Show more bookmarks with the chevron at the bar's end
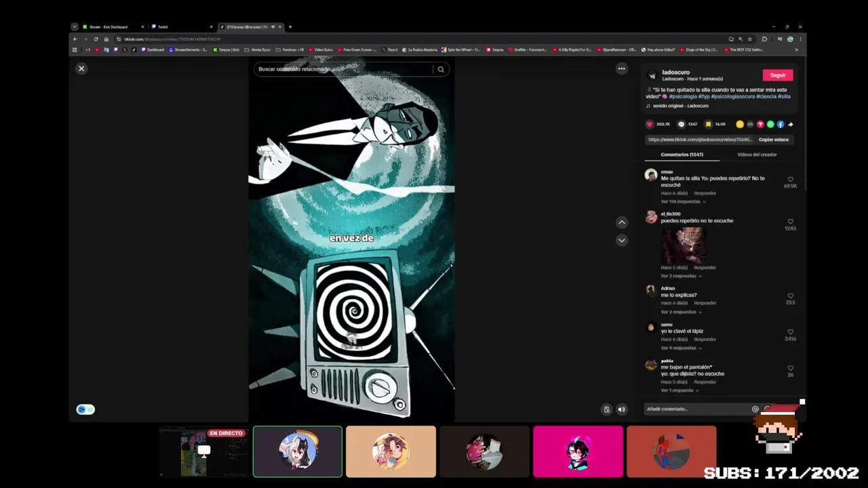 pyautogui.click(x=797, y=49)
